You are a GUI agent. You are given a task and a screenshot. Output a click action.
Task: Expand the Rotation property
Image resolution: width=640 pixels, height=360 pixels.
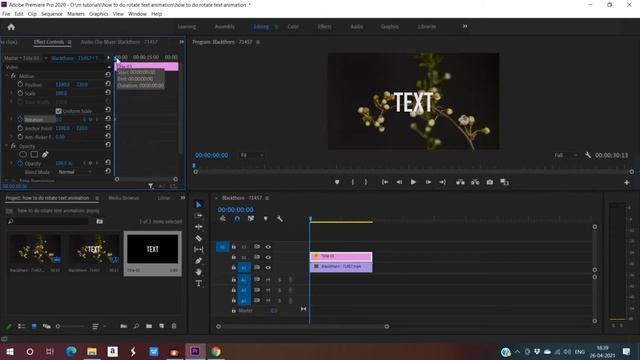pos(11,119)
